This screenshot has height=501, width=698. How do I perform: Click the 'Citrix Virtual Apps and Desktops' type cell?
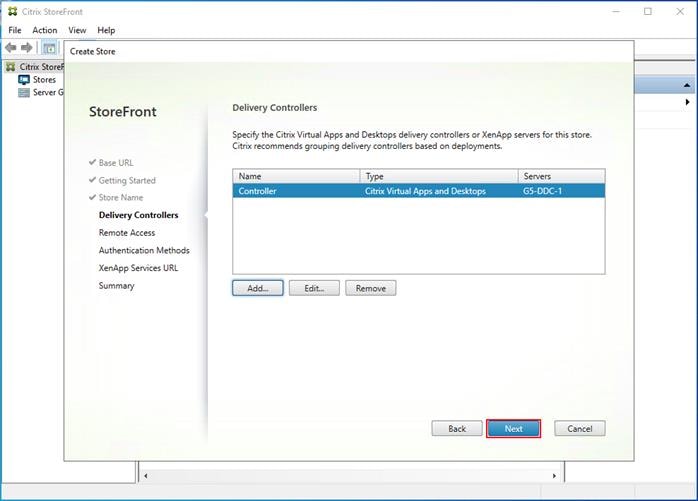425,191
